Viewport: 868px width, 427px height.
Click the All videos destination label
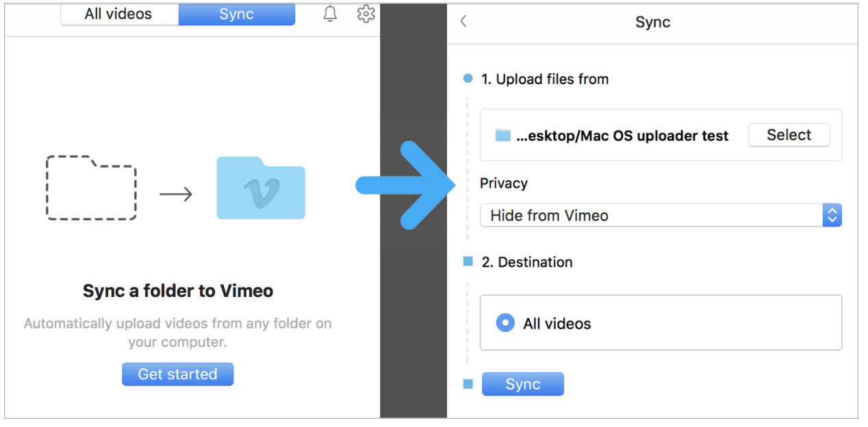(x=557, y=324)
